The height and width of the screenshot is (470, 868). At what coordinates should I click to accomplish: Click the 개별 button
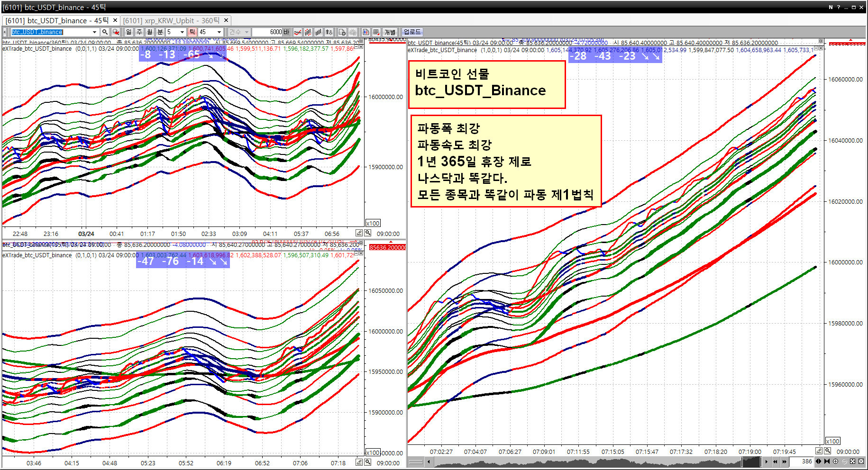(x=390, y=32)
